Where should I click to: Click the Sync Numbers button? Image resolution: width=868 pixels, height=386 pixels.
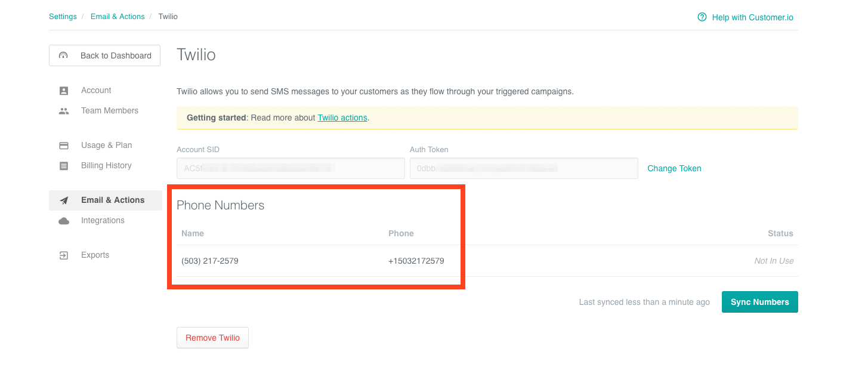coord(759,302)
